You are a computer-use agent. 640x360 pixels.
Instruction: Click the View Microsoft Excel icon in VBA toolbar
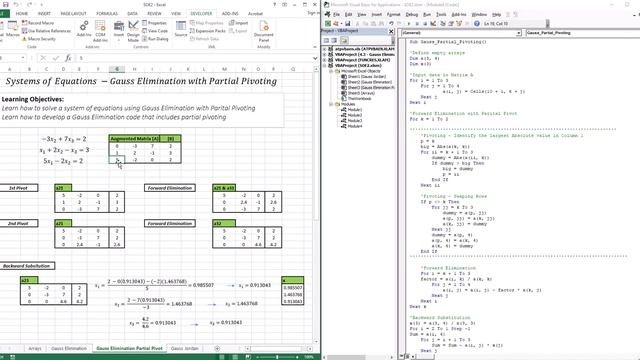pyautogui.click(x=328, y=24)
